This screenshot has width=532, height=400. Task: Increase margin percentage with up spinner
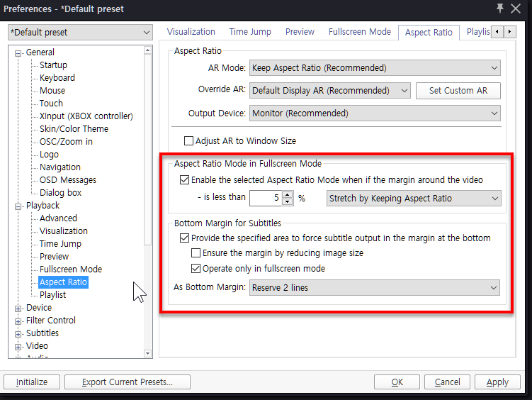coord(288,194)
